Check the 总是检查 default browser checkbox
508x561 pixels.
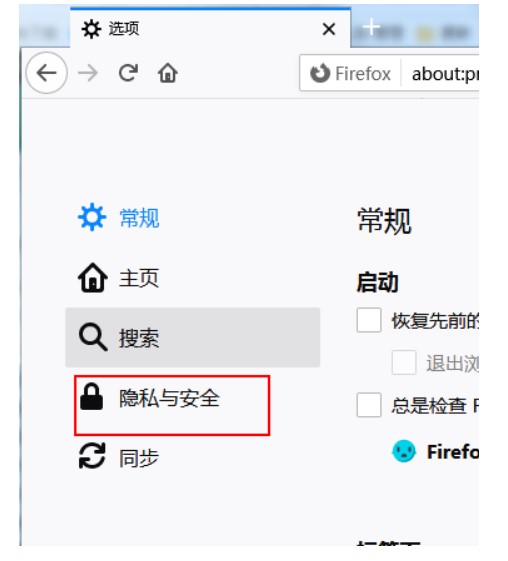point(369,405)
